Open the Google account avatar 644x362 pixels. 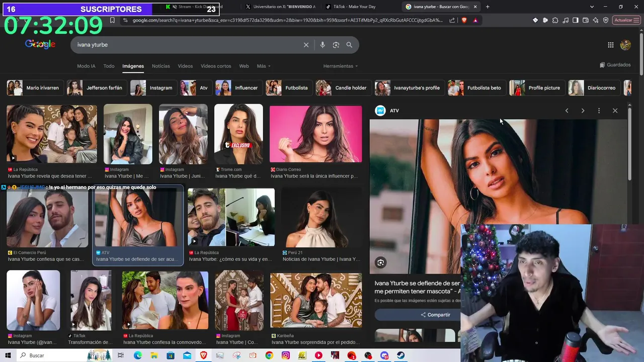click(625, 45)
